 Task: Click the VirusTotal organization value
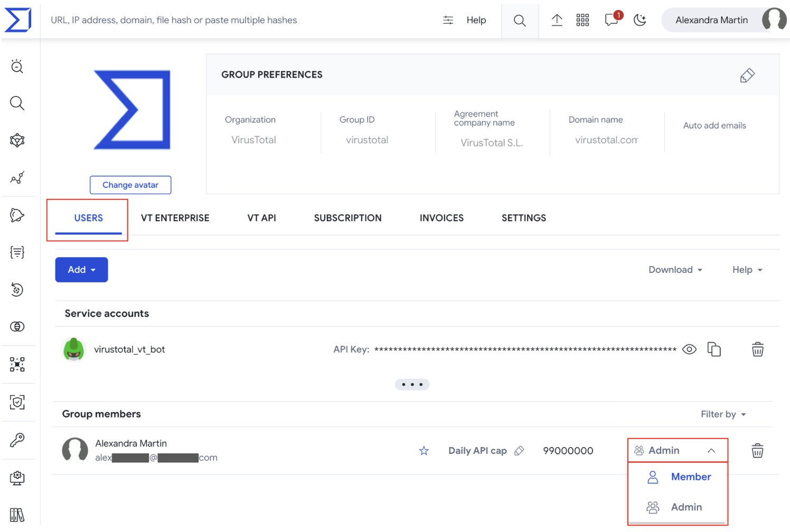[x=253, y=140]
